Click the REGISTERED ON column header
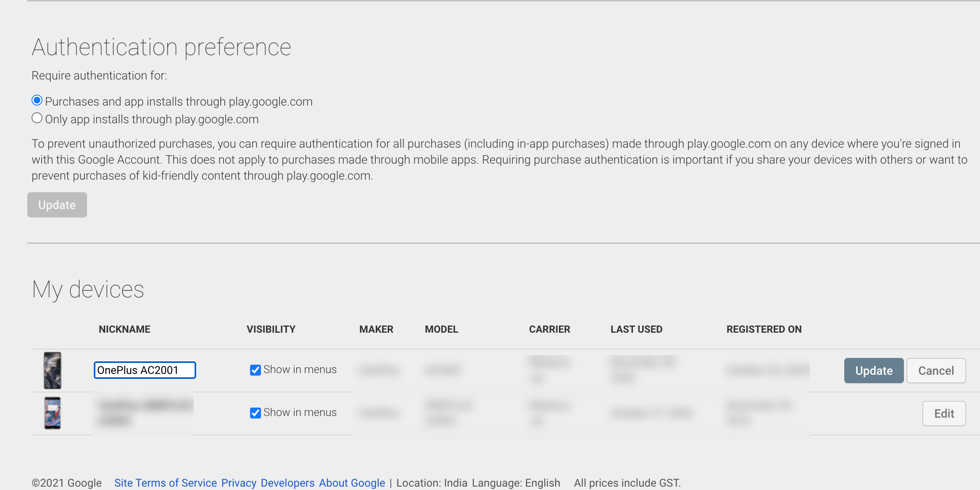The width and height of the screenshot is (980, 490). (764, 329)
